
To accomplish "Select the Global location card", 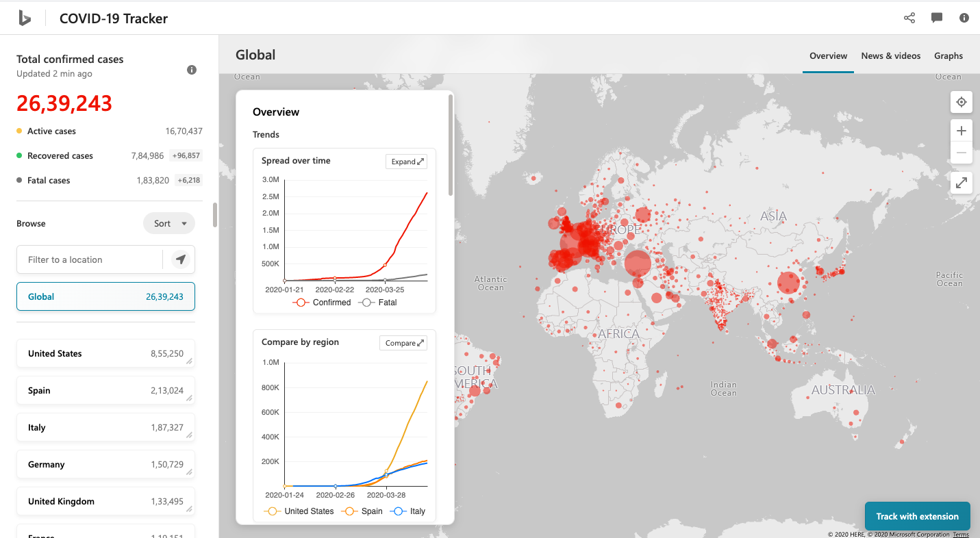I will (x=105, y=296).
